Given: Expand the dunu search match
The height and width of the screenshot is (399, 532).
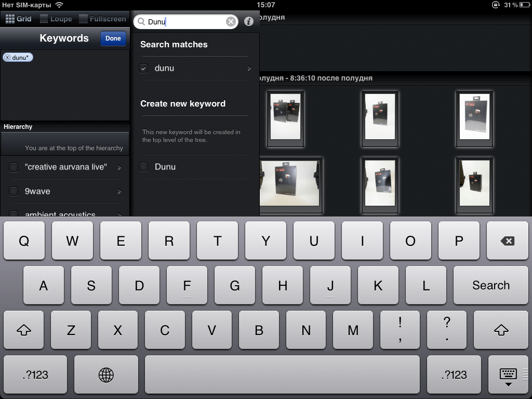Looking at the screenshot, I should pos(249,68).
